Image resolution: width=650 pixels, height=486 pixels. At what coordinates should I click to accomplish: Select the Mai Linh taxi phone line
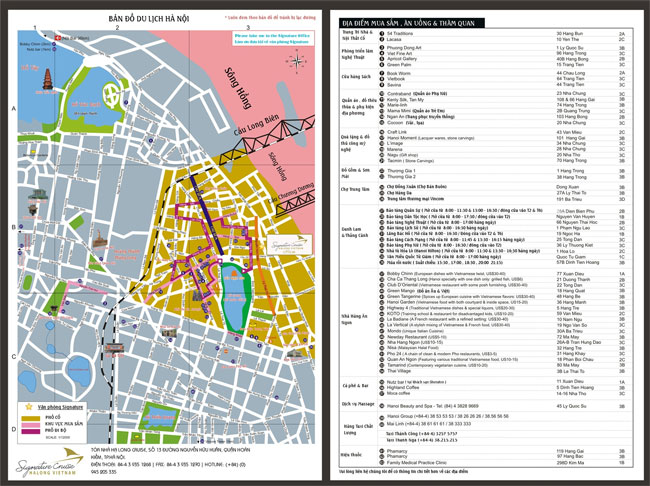pos(429,424)
